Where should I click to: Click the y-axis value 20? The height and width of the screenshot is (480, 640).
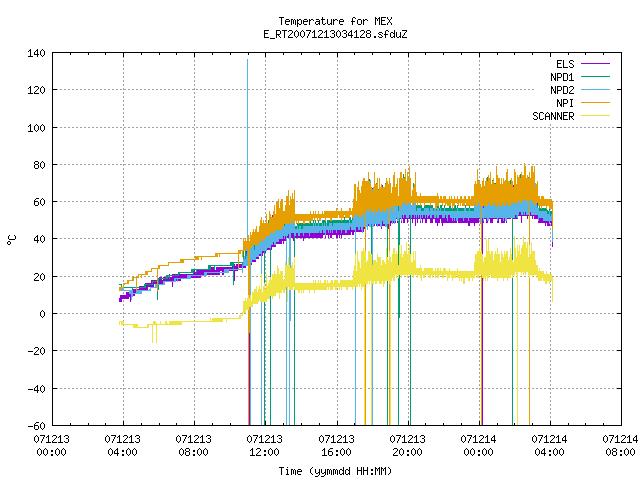point(39,277)
